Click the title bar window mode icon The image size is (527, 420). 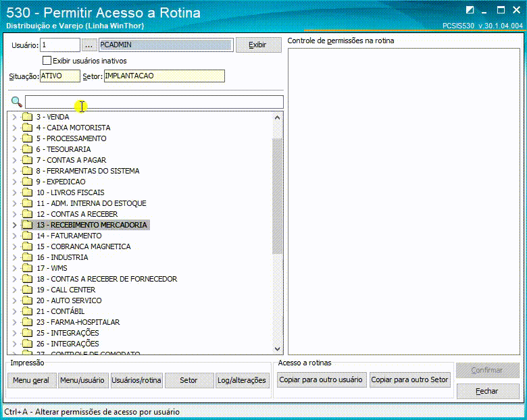pyautogui.click(x=470, y=10)
